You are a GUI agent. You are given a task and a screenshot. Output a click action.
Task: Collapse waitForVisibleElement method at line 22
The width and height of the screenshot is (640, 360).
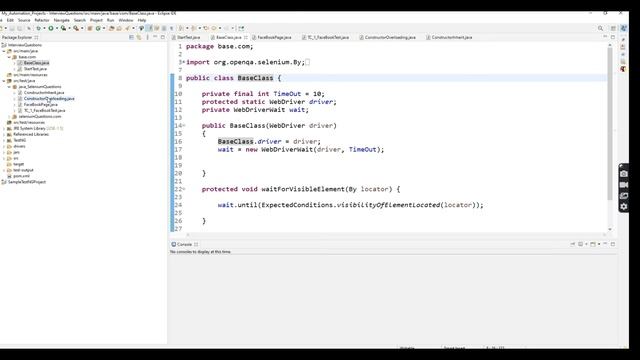coord(184,189)
